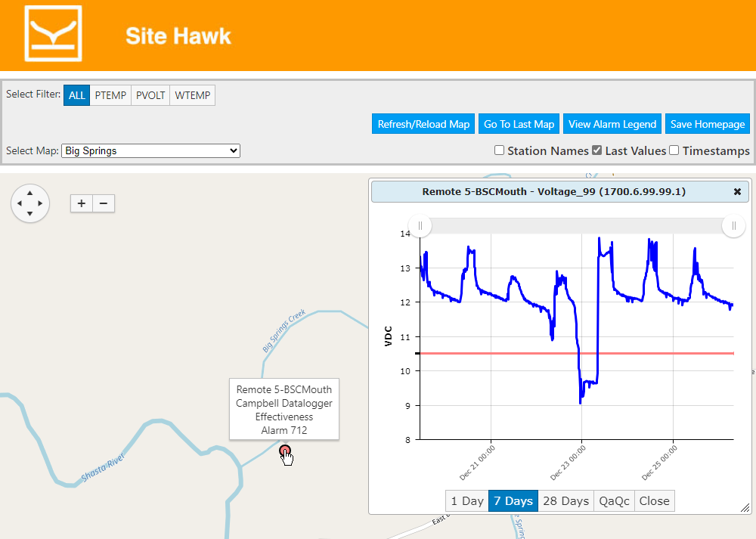Viewport: 756px width, 539px height.
Task: Switch chart range to 7 Days
Action: [513, 501]
